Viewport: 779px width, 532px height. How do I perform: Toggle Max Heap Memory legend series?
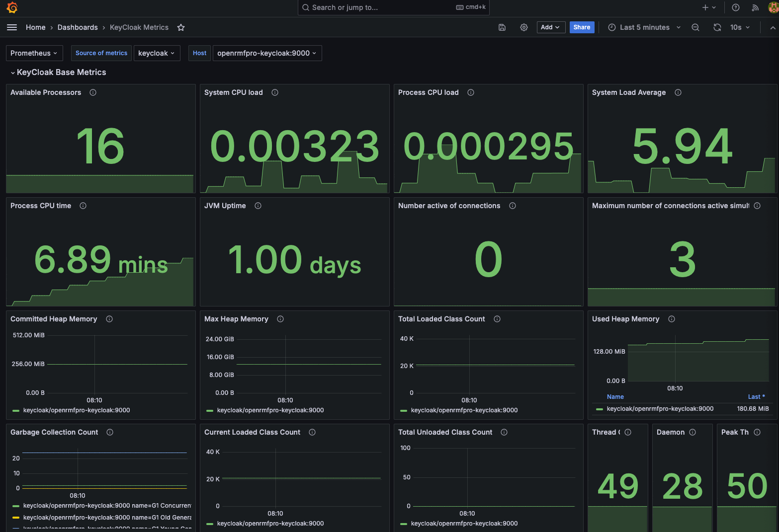[270, 410]
